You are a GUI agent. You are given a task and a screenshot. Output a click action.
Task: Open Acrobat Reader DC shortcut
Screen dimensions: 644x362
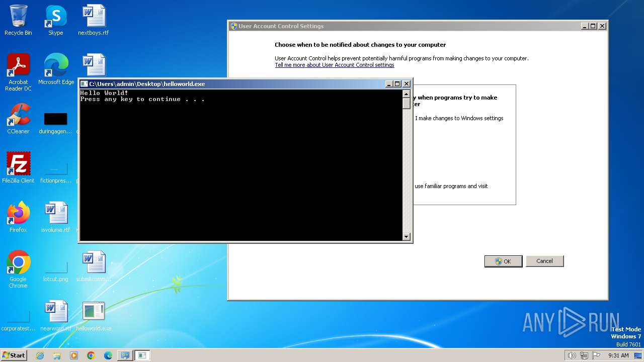click(18, 72)
